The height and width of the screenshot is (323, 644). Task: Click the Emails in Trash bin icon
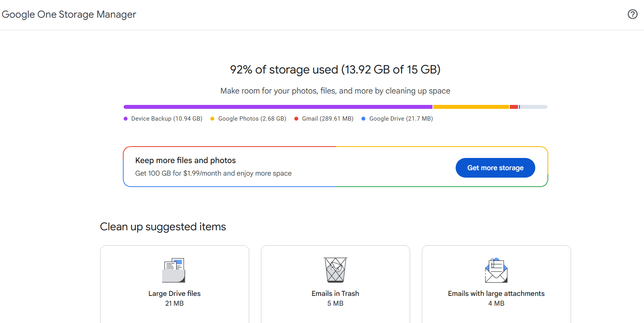pyautogui.click(x=335, y=270)
